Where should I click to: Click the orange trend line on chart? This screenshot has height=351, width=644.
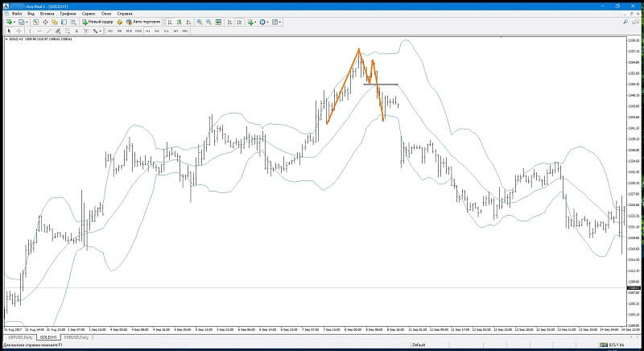pyautogui.click(x=343, y=86)
